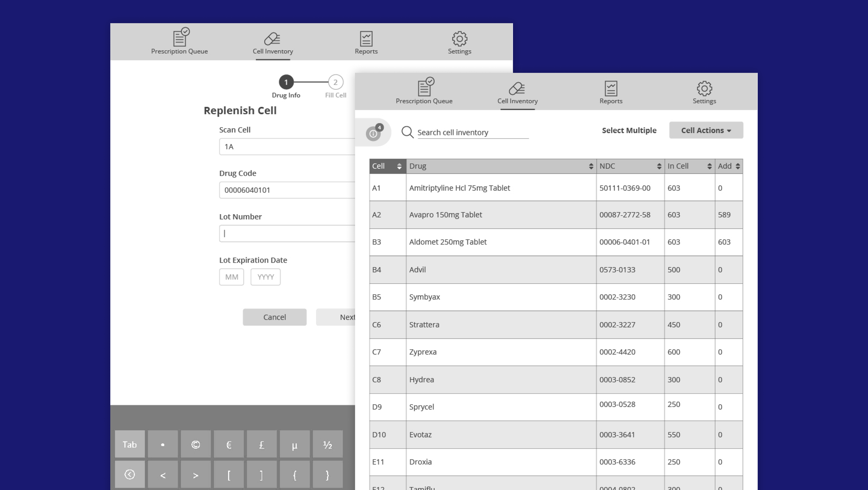Open Reports icon in front window
The width and height of the screenshot is (868, 490).
(611, 88)
